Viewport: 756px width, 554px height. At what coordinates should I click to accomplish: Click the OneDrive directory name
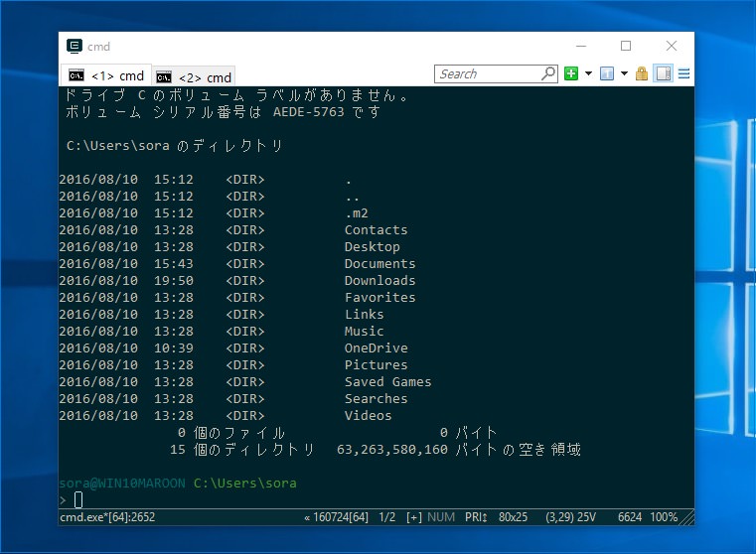[x=377, y=348]
